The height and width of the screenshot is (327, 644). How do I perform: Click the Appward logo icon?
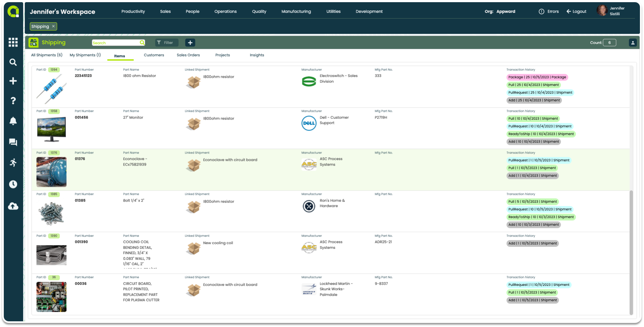point(13,11)
